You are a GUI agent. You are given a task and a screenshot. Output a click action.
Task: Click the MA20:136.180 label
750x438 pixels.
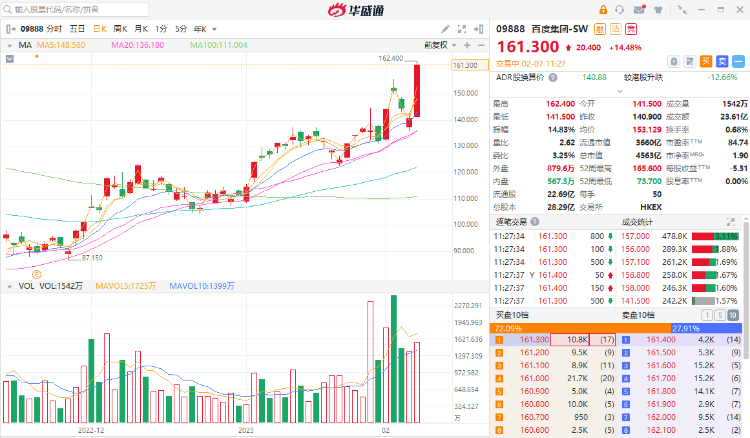(138, 45)
